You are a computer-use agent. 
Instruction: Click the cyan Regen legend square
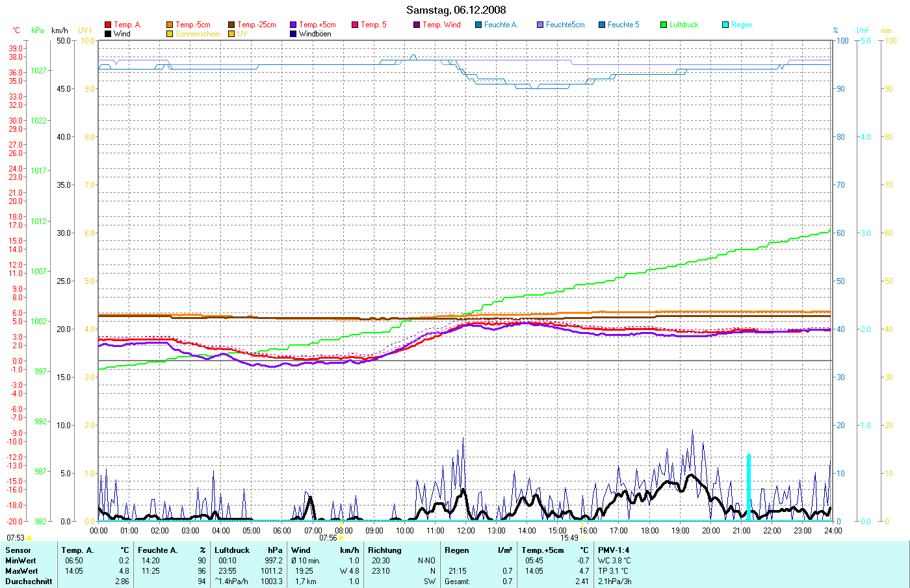[725, 25]
